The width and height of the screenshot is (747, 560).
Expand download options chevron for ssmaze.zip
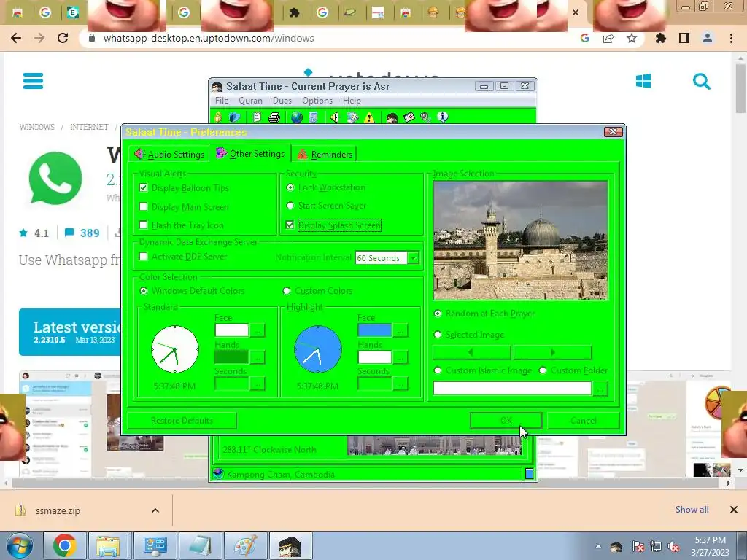click(x=155, y=510)
